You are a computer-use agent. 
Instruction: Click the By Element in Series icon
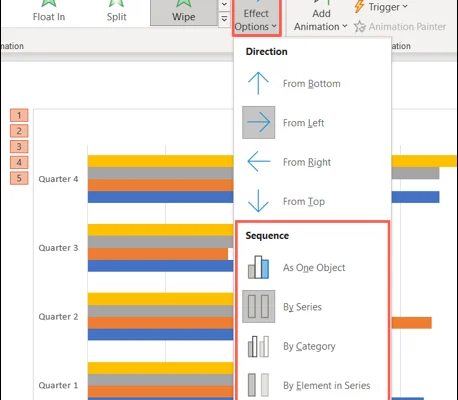pyautogui.click(x=258, y=385)
